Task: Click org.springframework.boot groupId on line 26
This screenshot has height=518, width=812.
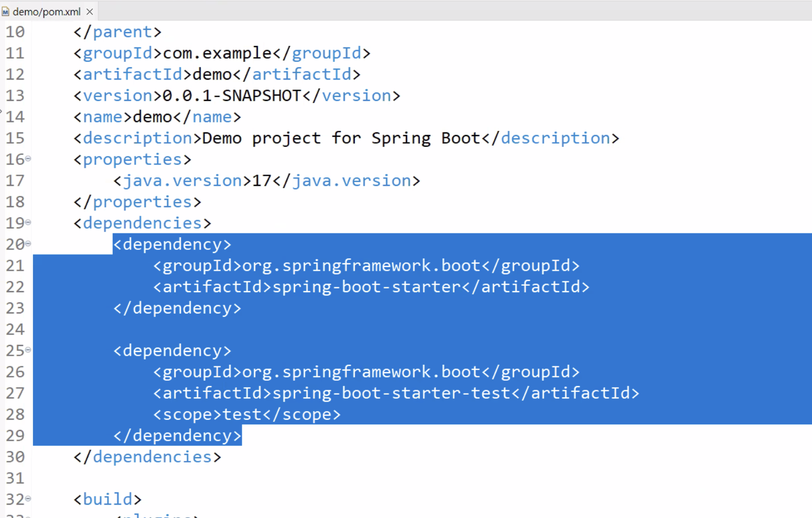Action: [x=361, y=372]
